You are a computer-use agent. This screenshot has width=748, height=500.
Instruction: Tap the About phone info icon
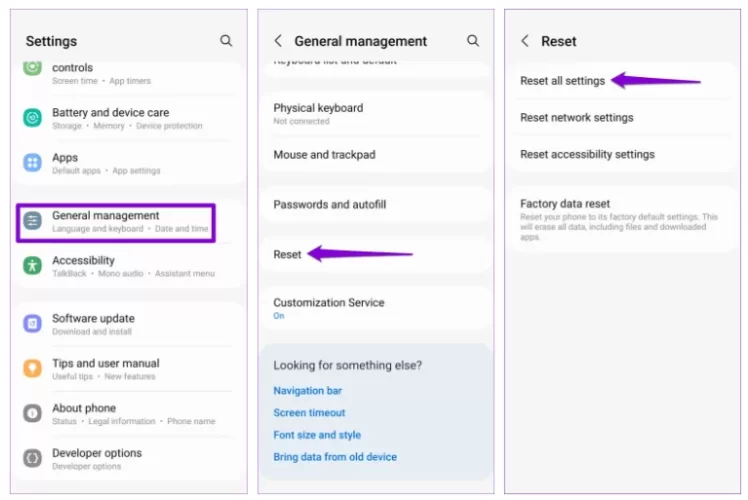point(33,414)
